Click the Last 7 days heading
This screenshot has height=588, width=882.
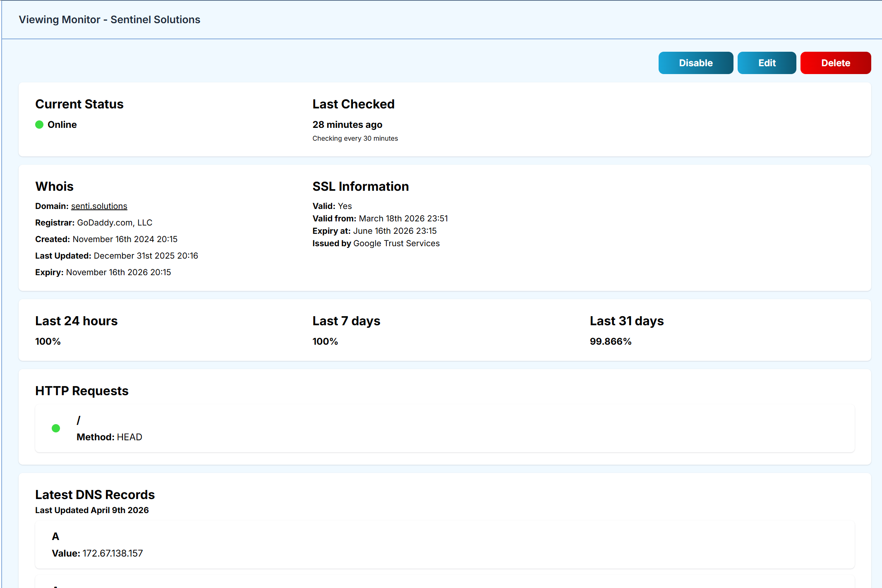click(x=346, y=320)
